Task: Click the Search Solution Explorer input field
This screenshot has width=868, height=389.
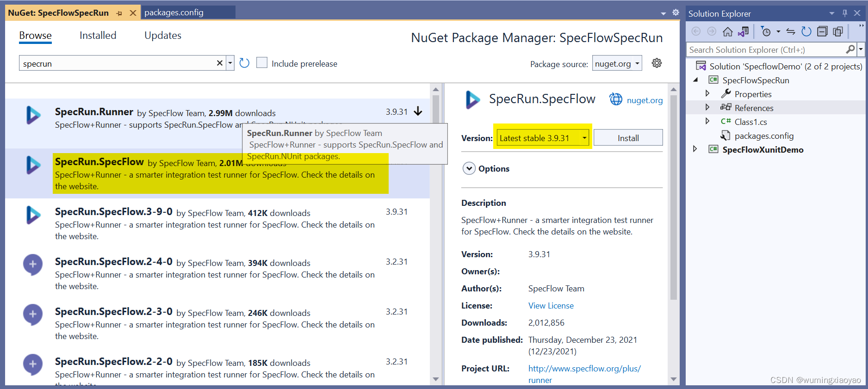Action: click(x=766, y=49)
